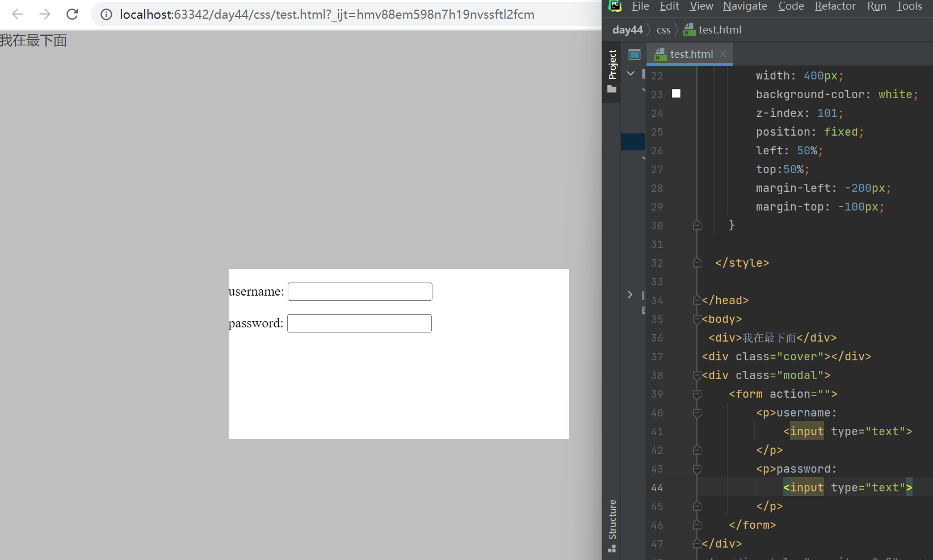Image resolution: width=933 pixels, height=560 pixels.
Task: Click into the username text field
Action: [x=360, y=292]
